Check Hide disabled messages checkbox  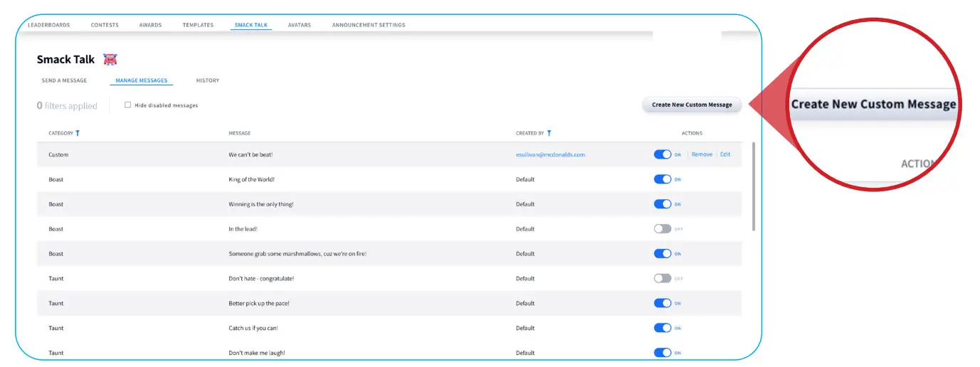pos(127,105)
